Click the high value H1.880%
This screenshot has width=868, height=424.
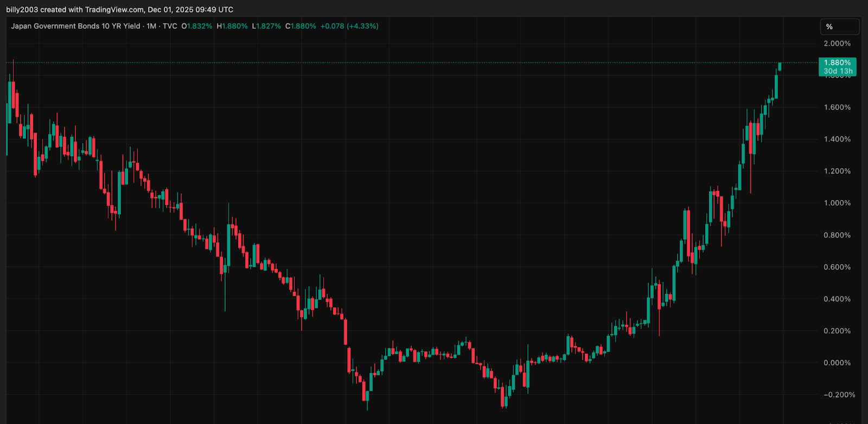(232, 26)
